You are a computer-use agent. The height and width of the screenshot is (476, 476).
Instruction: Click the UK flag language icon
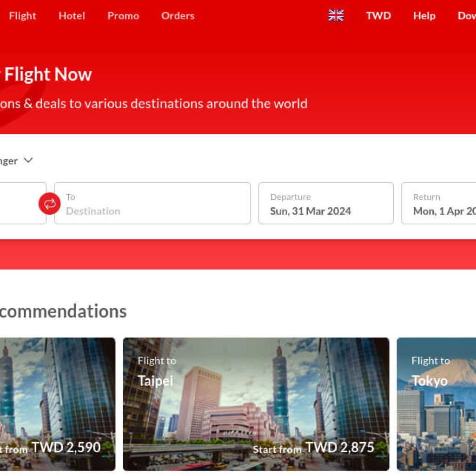coord(336,16)
